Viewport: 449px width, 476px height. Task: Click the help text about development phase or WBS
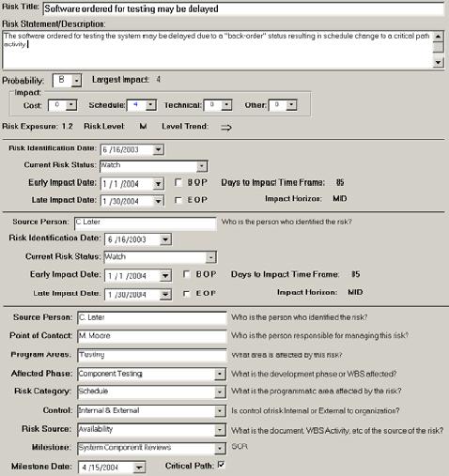[314, 374]
